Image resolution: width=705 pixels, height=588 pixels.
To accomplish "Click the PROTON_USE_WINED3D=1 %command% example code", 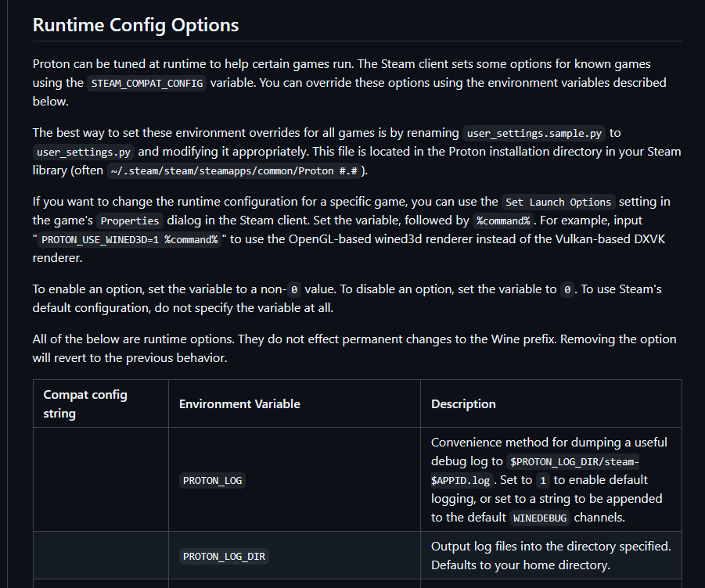I will (x=129, y=239).
